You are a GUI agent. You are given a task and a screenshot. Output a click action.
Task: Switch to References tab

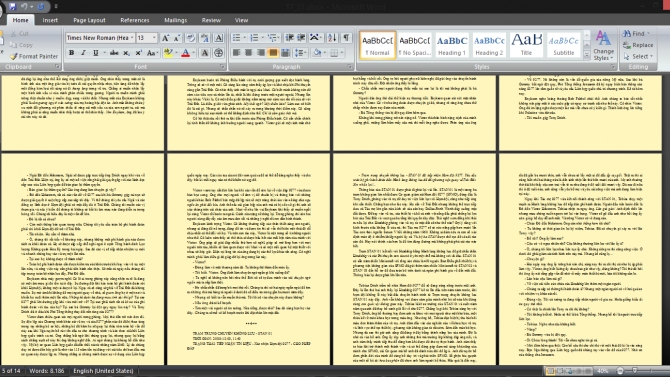point(135,20)
